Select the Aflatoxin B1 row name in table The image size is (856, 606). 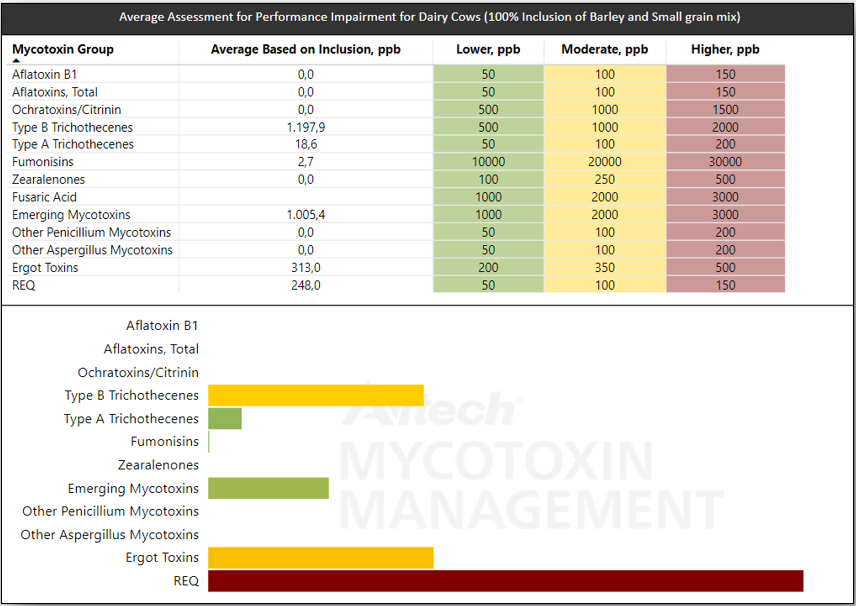pyautogui.click(x=45, y=74)
